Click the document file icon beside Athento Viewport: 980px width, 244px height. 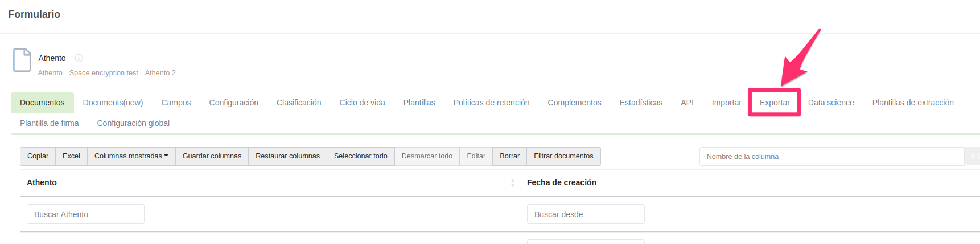pyautogui.click(x=22, y=60)
